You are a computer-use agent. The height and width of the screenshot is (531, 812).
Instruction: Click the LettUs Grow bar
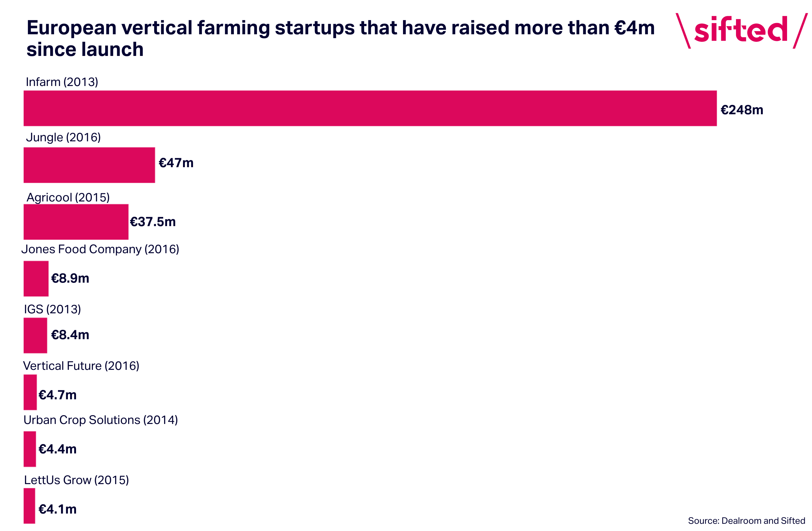(x=29, y=506)
